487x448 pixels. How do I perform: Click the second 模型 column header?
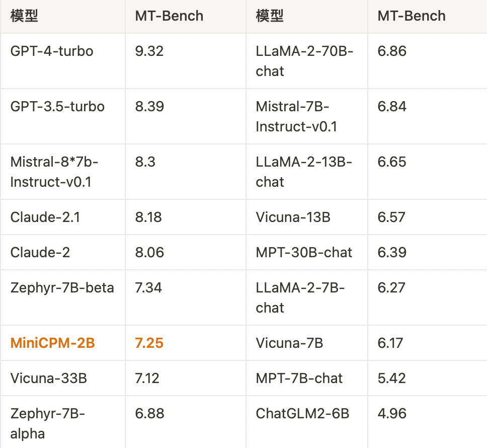pyautogui.click(x=270, y=16)
